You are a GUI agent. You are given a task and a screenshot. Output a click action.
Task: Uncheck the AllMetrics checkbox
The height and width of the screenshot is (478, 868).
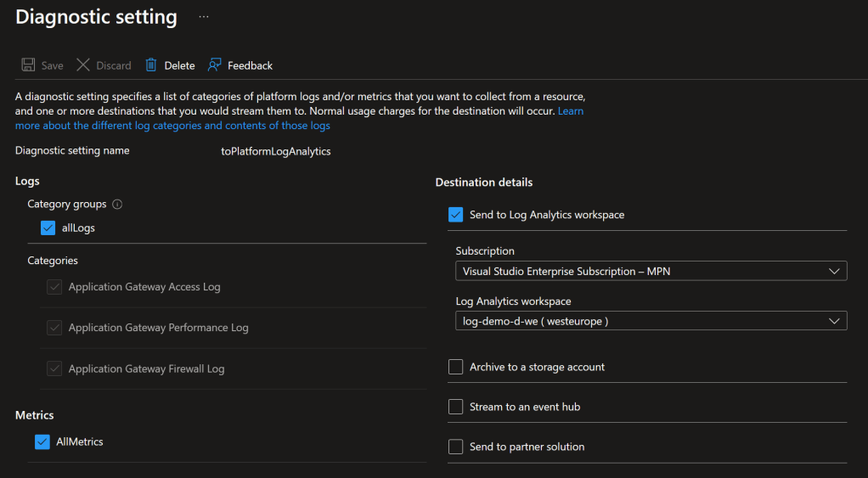(42, 441)
